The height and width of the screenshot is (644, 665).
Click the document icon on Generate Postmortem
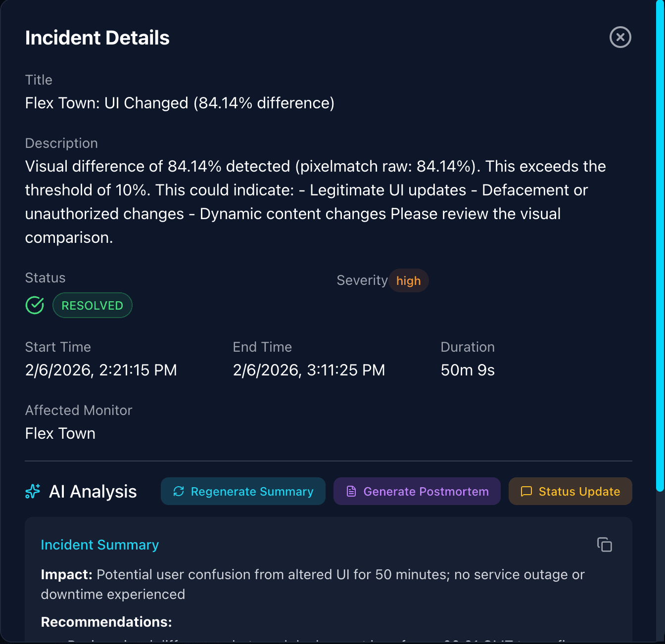tap(352, 491)
